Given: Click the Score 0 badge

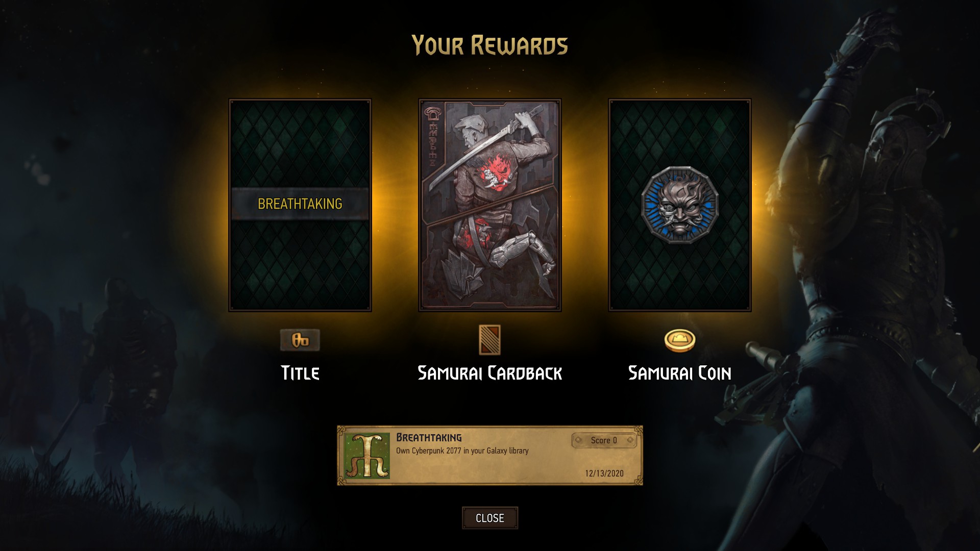Looking at the screenshot, I should (604, 440).
